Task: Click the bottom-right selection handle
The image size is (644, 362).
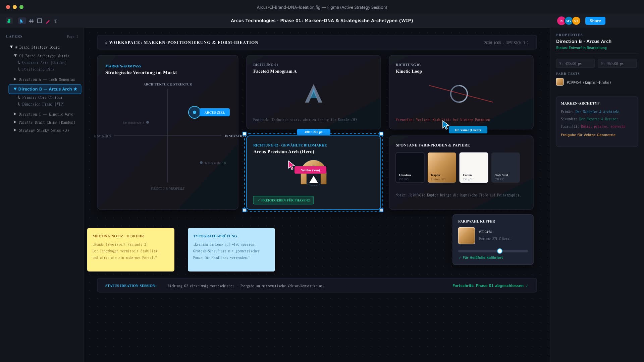Action: click(381, 210)
